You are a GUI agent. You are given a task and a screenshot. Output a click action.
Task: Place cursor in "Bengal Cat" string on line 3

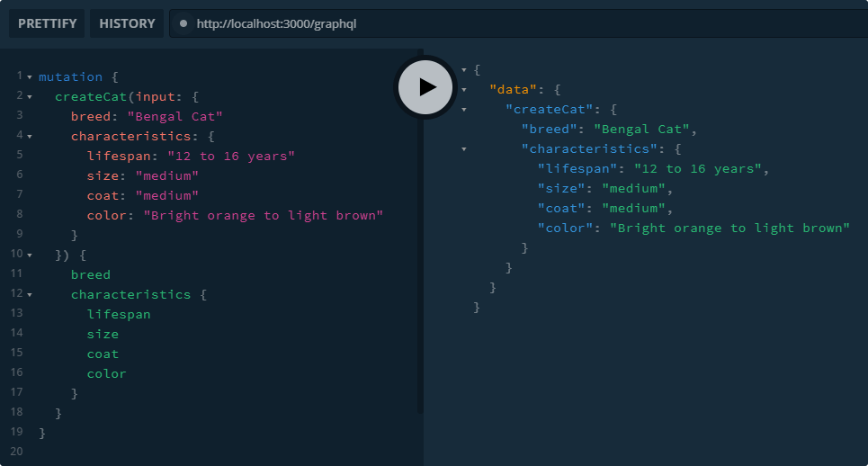(x=174, y=117)
